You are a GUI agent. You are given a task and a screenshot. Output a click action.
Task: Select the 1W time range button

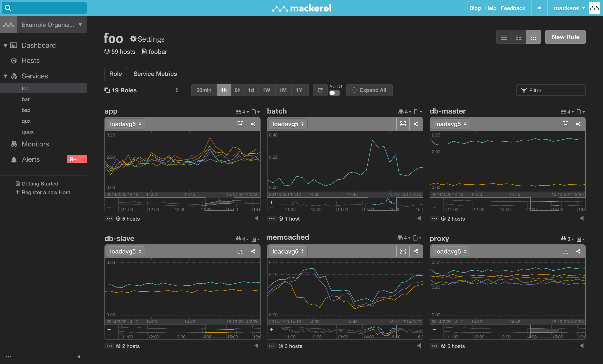pos(266,90)
